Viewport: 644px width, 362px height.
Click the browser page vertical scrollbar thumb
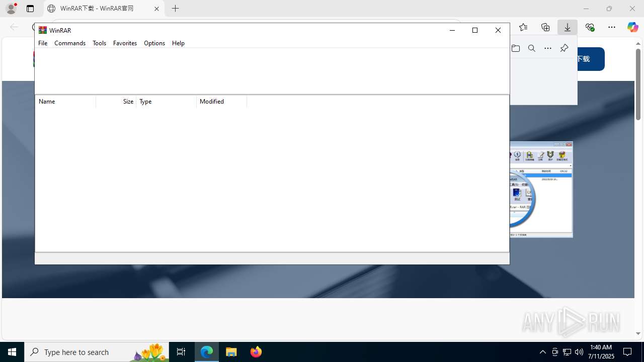click(638, 84)
